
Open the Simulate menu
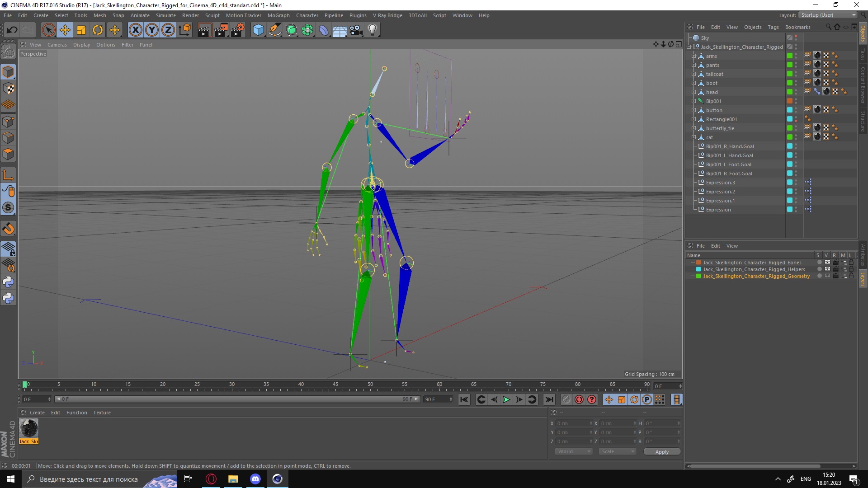[166, 15]
